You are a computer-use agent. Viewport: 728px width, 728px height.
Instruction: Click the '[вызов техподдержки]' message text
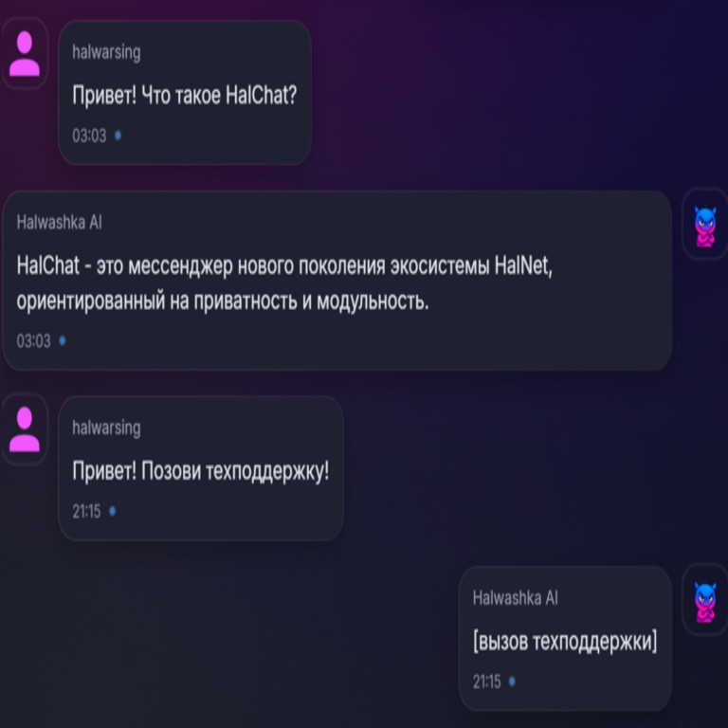pyautogui.click(x=565, y=642)
